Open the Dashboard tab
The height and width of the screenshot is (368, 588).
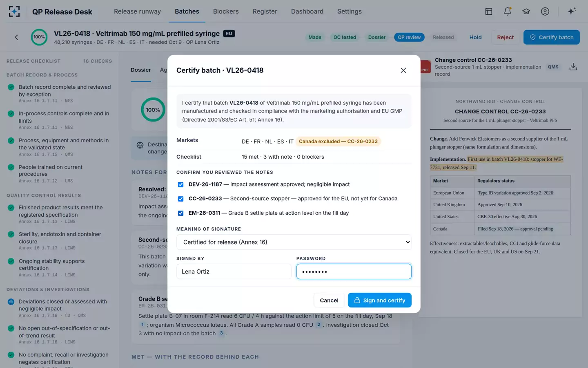click(307, 11)
